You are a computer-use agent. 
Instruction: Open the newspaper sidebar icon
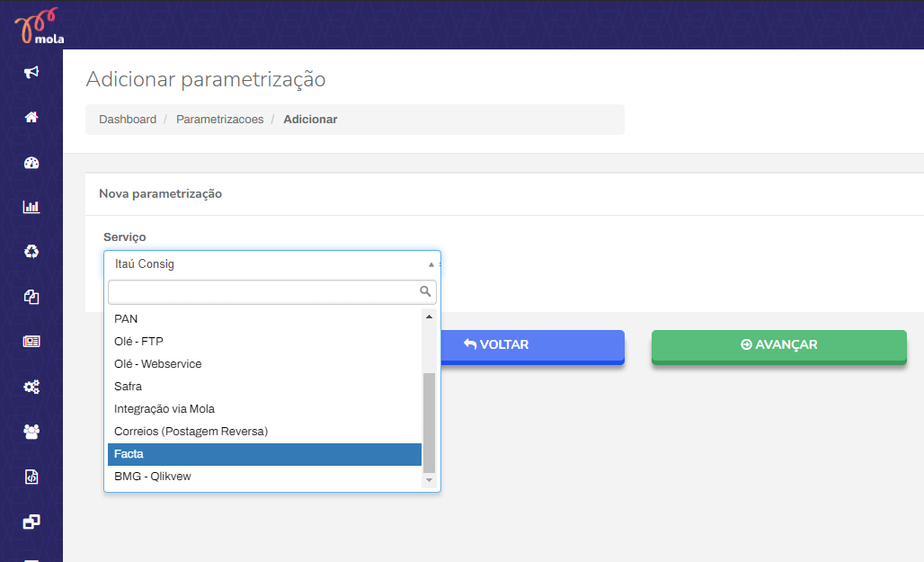pos(31,342)
